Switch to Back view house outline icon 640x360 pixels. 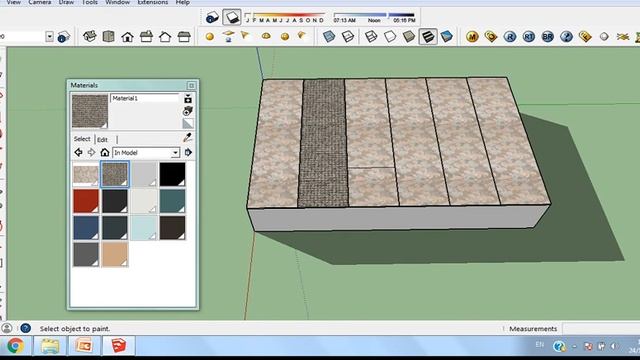(x=165, y=37)
